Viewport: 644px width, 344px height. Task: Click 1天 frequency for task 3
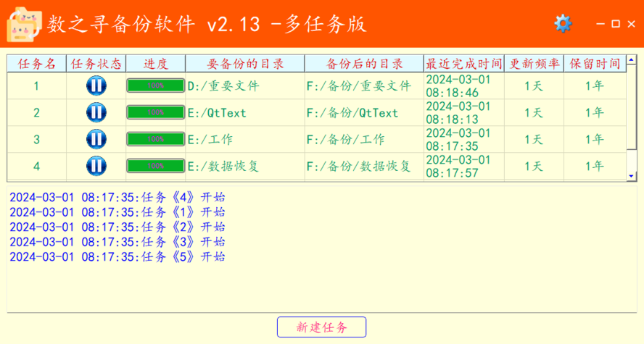click(x=534, y=139)
